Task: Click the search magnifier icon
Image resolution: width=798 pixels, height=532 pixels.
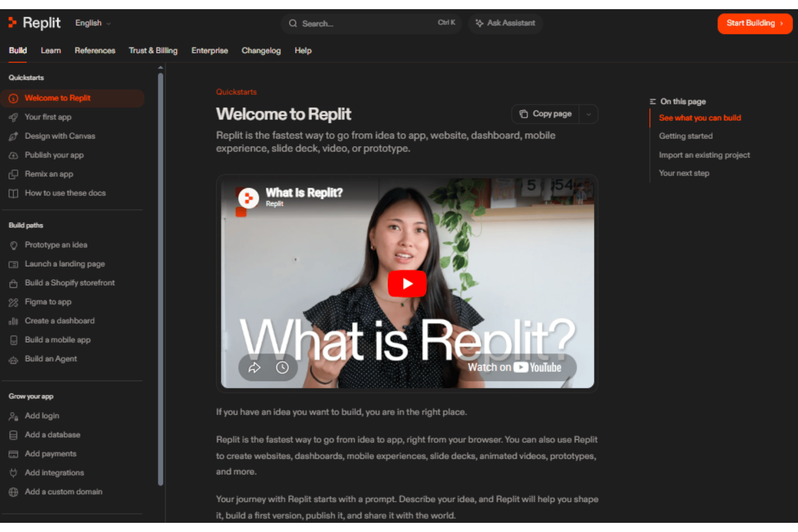Action: pos(293,23)
